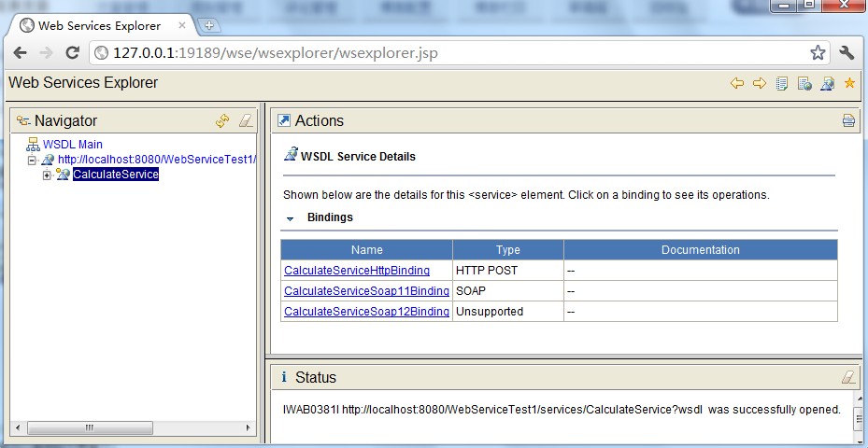Open Favorites star icon in the toolbar

click(849, 83)
